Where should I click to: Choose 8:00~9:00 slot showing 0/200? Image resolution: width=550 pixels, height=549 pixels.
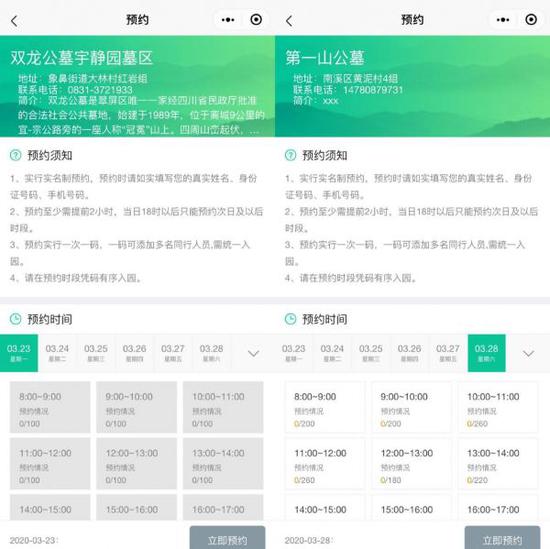click(325, 407)
